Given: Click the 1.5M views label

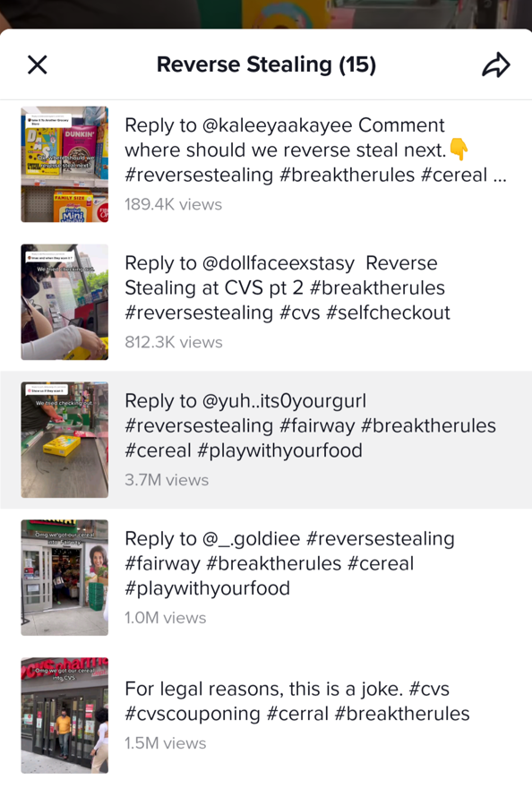Looking at the screenshot, I should [x=166, y=743].
